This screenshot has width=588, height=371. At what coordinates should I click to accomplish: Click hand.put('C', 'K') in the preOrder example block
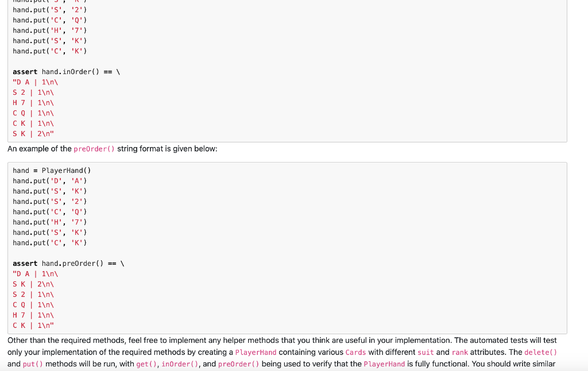[50, 243]
